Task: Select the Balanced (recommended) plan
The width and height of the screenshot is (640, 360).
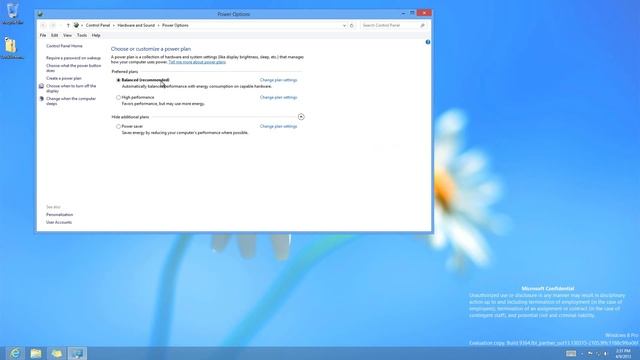Action: (118, 80)
